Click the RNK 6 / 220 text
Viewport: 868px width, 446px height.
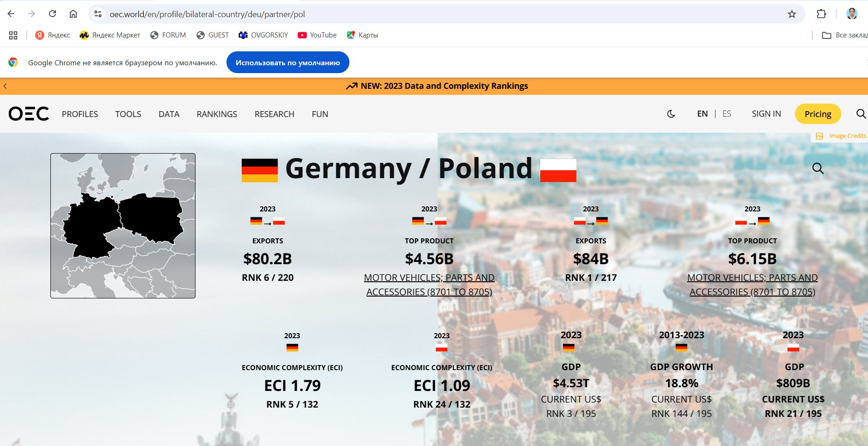[268, 278]
